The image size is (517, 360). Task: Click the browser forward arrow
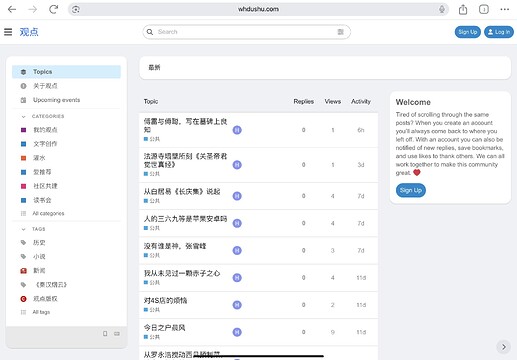point(33,9)
